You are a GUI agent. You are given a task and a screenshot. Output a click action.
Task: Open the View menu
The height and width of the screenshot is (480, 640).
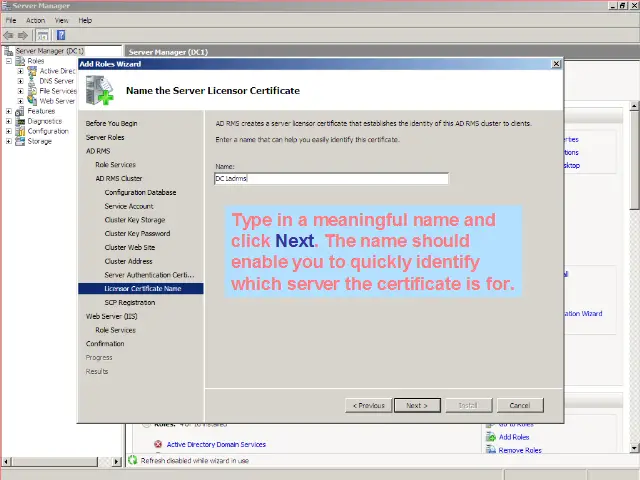[x=62, y=20]
